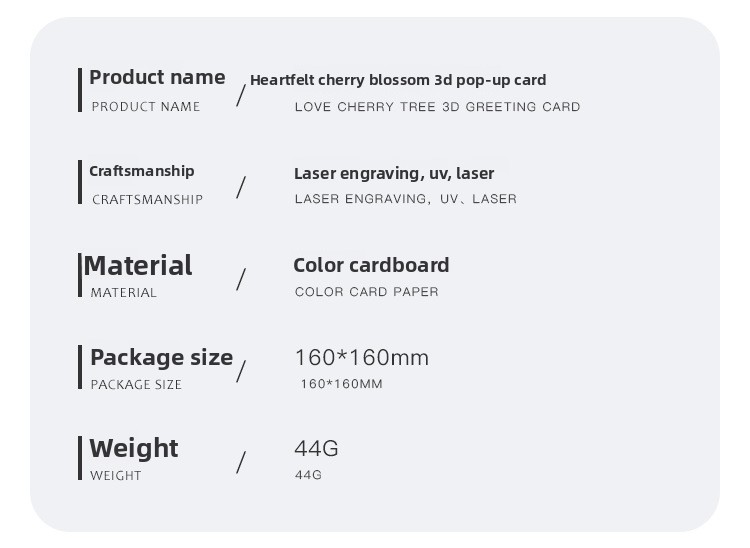The height and width of the screenshot is (548, 750).
Task: Click the large bold "Material" heading
Action: 138,265
